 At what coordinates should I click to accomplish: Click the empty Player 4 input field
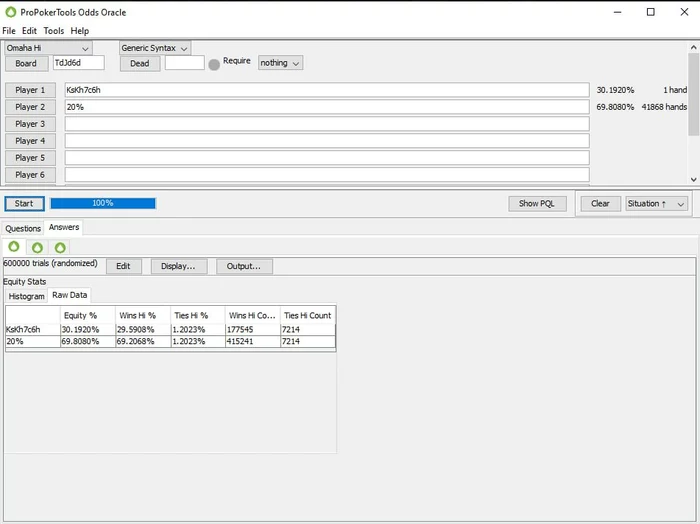[x=327, y=141]
